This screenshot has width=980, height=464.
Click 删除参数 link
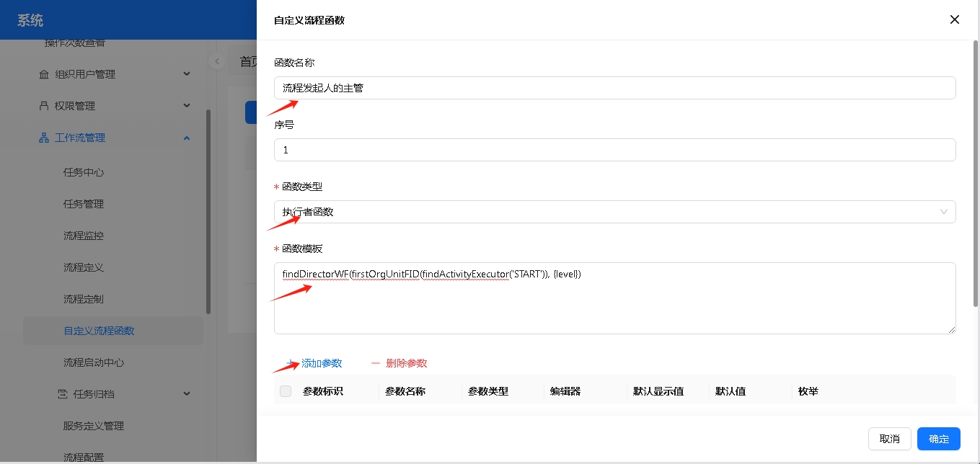pos(399,363)
